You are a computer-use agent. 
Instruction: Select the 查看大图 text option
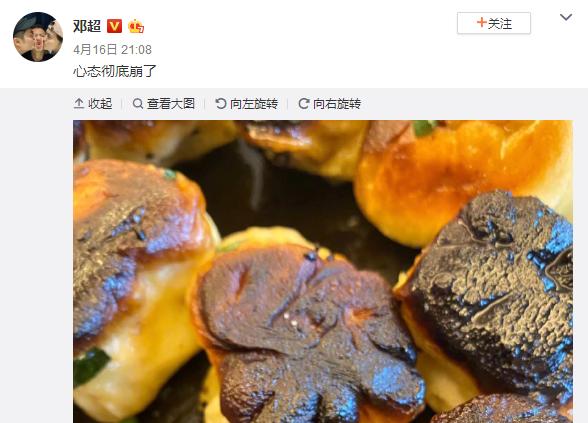click(171, 104)
